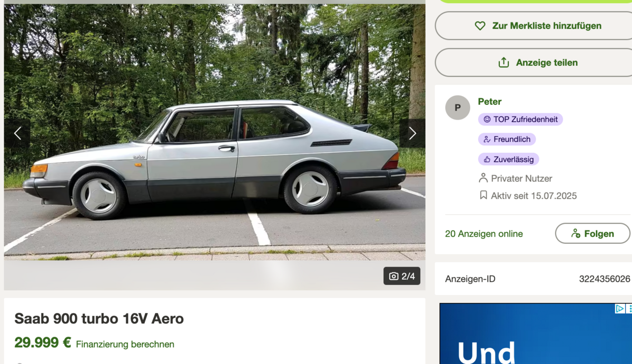632x364 pixels.
Task: Follow the seller using Folgen button
Action: click(592, 233)
